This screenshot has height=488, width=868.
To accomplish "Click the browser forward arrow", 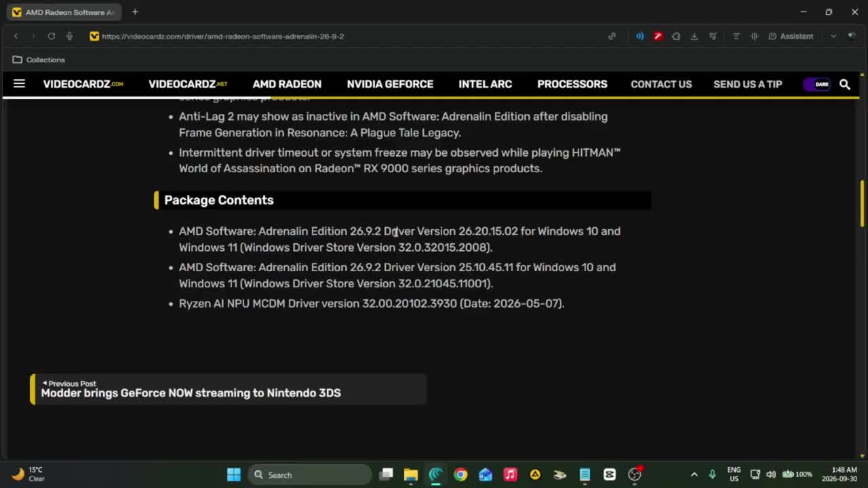I will click(x=33, y=36).
